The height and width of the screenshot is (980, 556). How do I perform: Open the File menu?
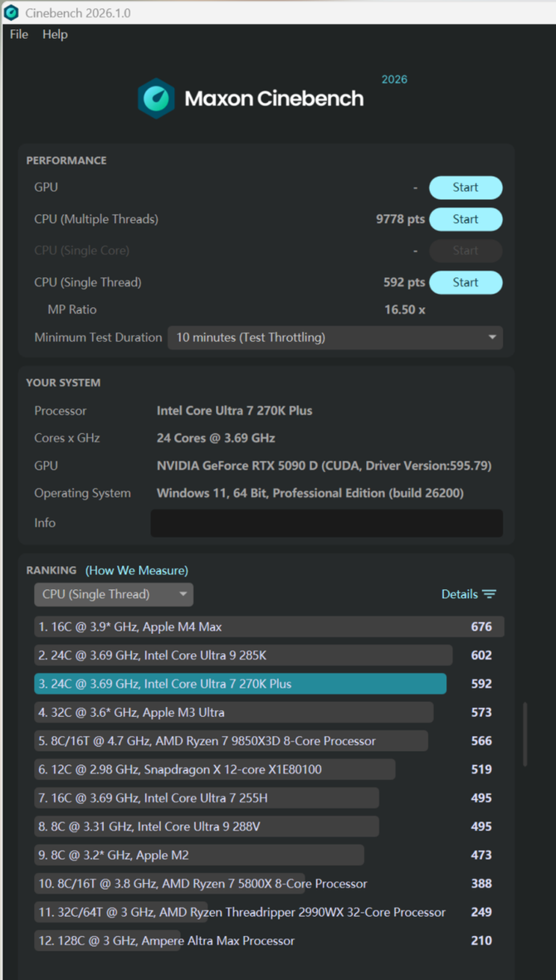(18, 34)
